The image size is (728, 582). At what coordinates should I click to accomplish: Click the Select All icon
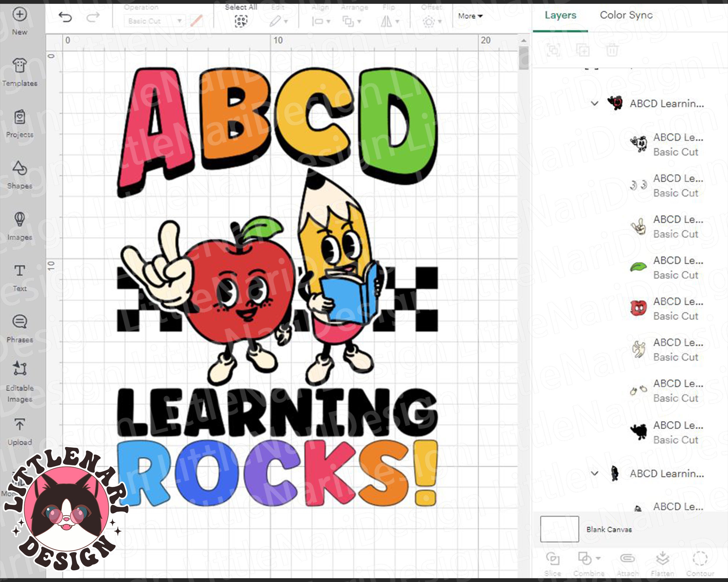241,21
